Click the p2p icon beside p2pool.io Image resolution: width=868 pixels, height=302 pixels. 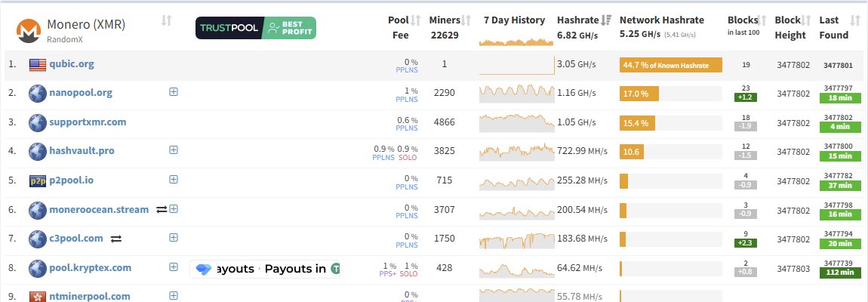pos(38,180)
